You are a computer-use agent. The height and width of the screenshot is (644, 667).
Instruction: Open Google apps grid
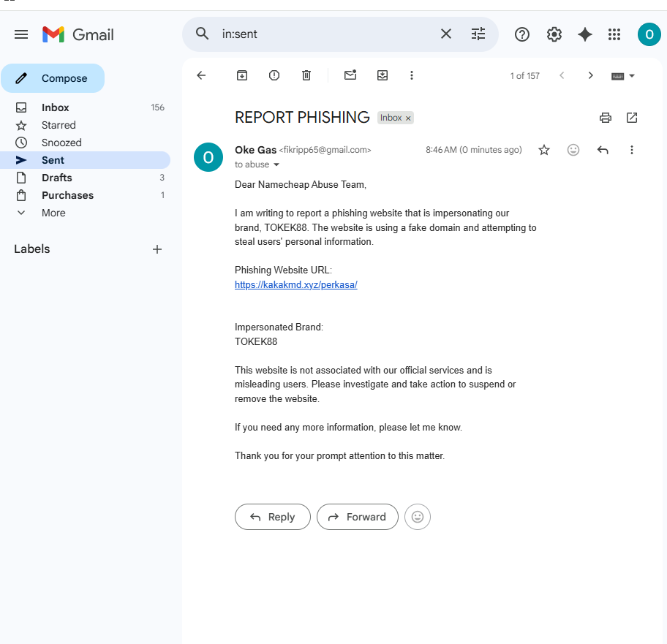(614, 34)
